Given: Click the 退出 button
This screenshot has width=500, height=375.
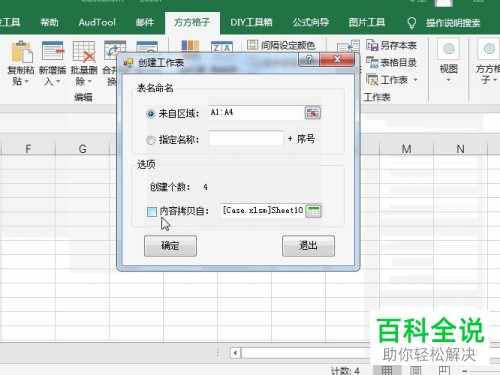Looking at the screenshot, I should pyautogui.click(x=308, y=246).
